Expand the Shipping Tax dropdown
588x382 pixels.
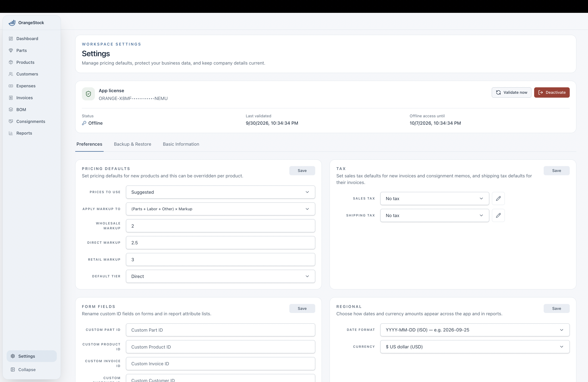(x=435, y=215)
